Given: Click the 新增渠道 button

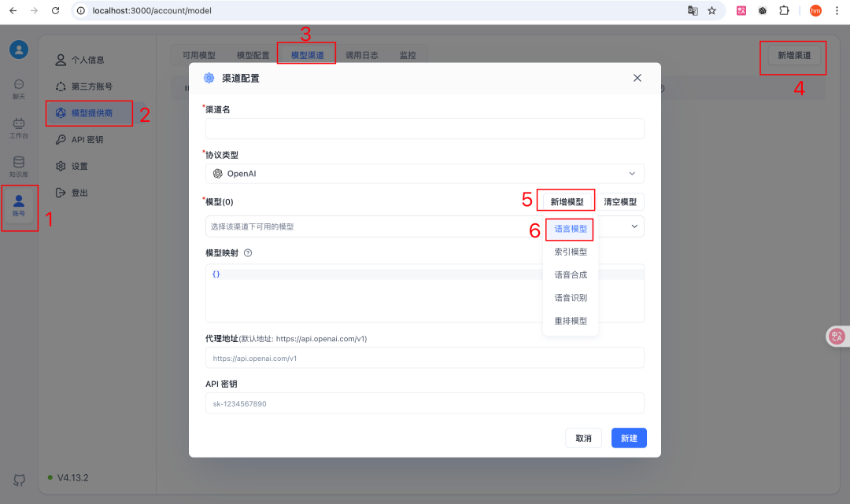Looking at the screenshot, I should tap(793, 57).
